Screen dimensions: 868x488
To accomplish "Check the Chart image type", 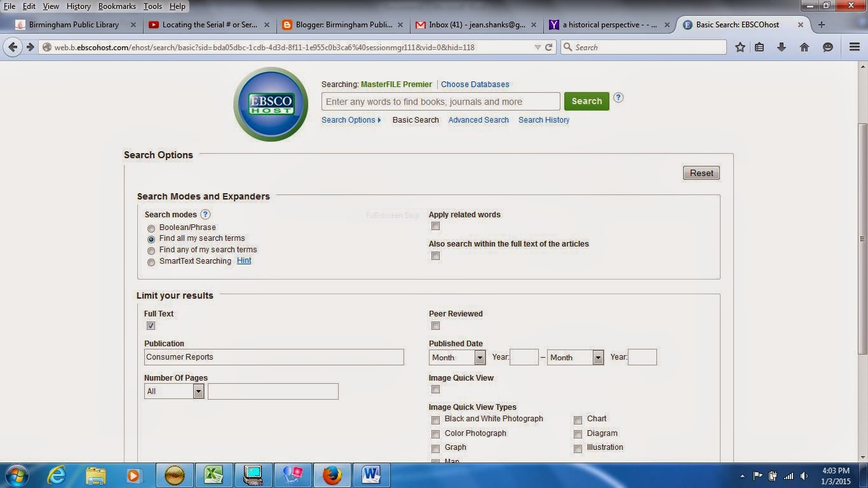I will (x=578, y=420).
